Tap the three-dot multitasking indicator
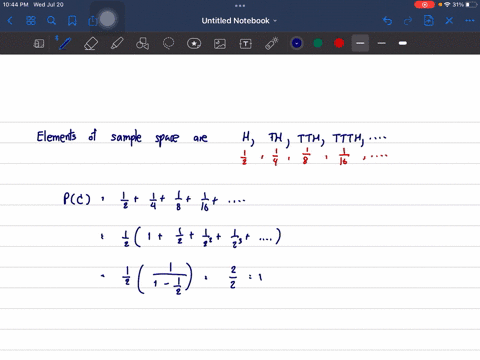480x360 pixels. click(x=240, y=5)
